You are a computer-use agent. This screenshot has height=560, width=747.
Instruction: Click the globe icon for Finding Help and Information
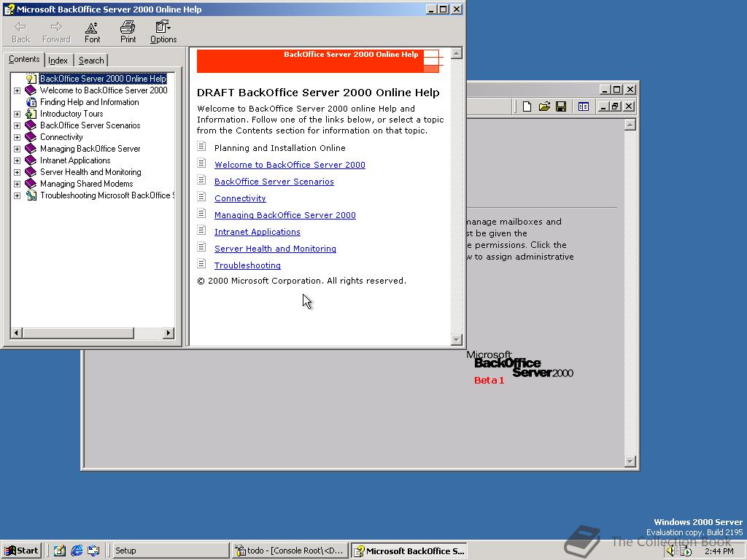tap(31, 102)
